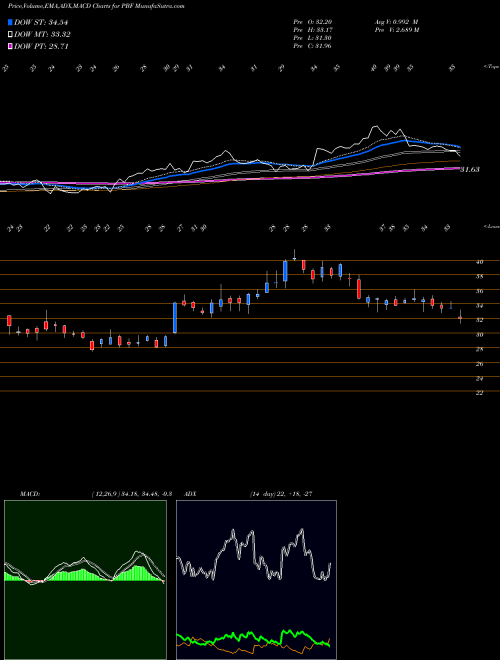
Task: Click the magenta DOW PT legend swatch
Action: pyautogui.click(x=11, y=46)
